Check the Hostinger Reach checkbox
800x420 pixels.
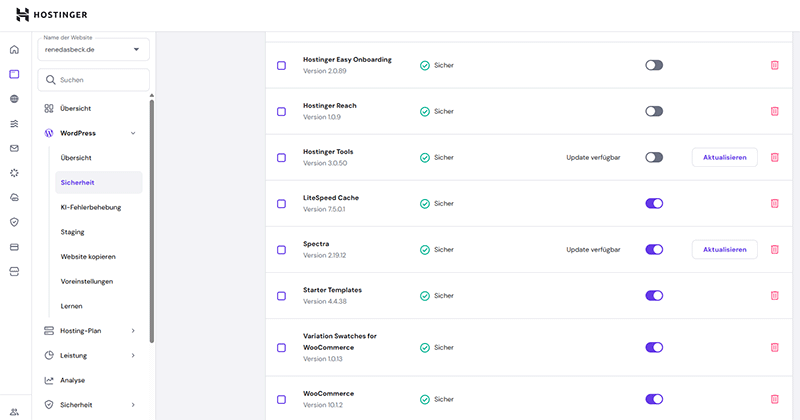click(x=282, y=111)
